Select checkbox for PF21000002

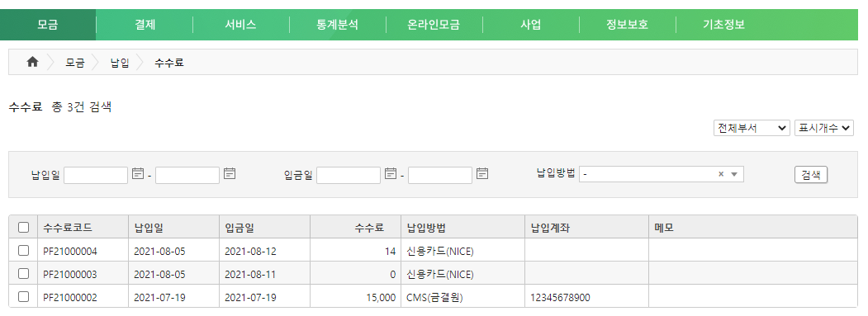(x=23, y=297)
